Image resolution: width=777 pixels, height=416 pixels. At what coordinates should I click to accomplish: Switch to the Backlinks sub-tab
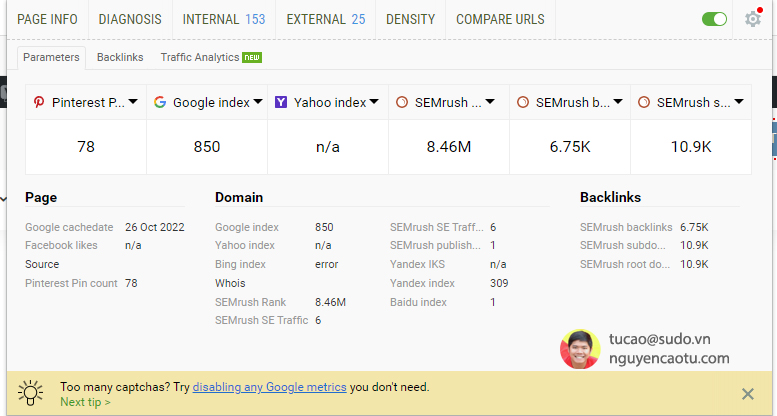120,58
